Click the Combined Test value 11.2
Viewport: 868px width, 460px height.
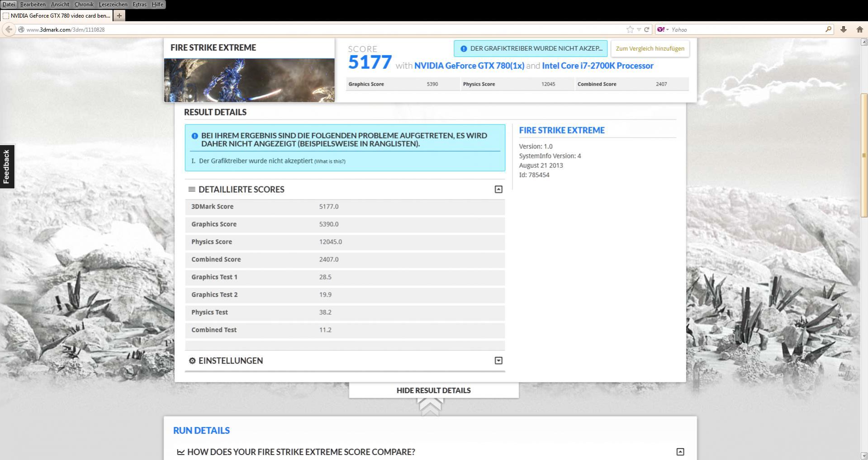click(325, 330)
